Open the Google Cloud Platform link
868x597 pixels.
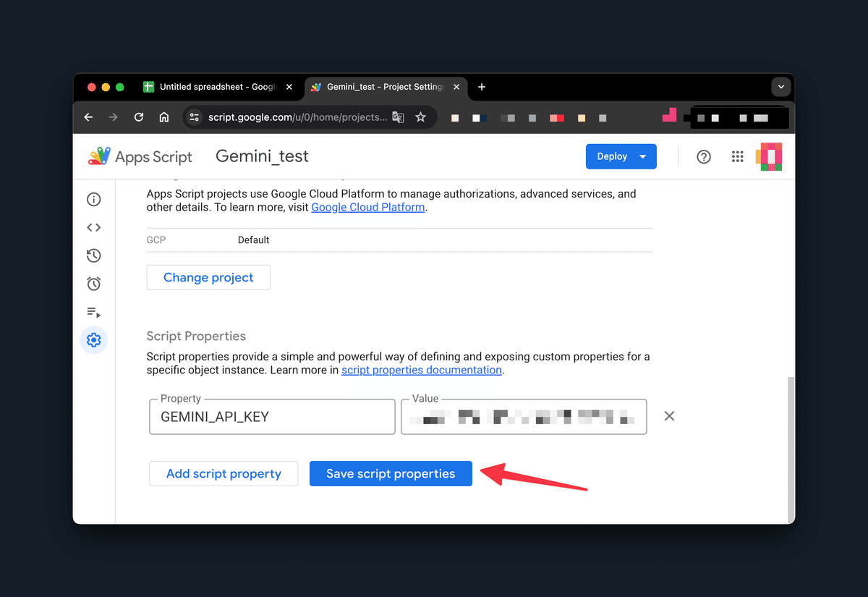368,207
